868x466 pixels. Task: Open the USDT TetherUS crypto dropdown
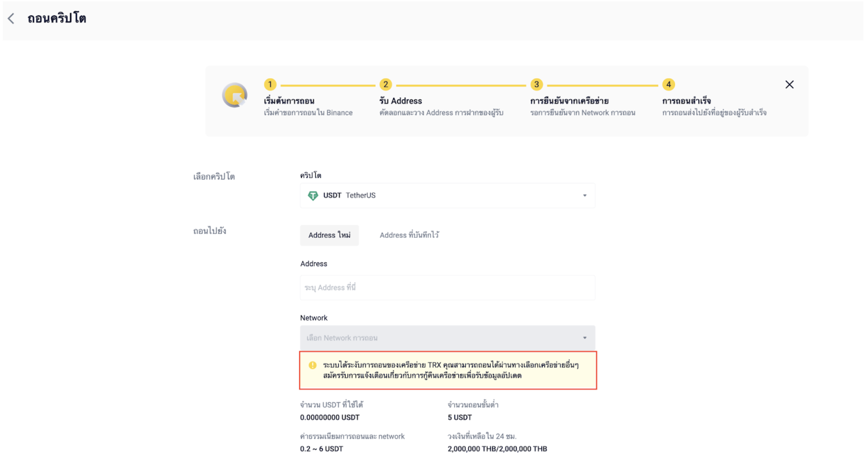click(x=447, y=195)
